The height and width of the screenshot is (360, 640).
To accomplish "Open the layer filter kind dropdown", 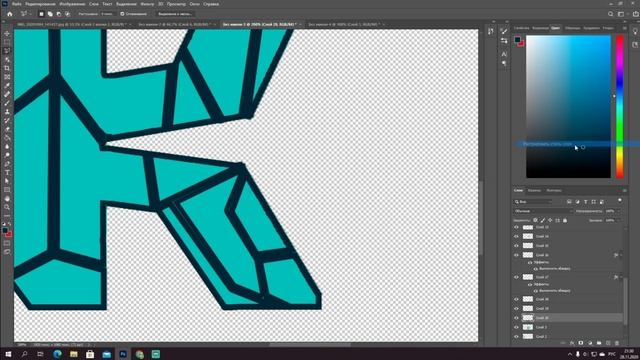I will 533,202.
